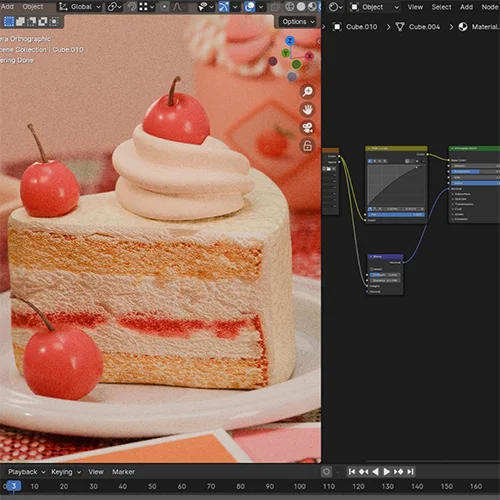Expand the Specular panel in Principled BSDF
This screenshot has width=500, height=500.
click(x=460, y=199)
